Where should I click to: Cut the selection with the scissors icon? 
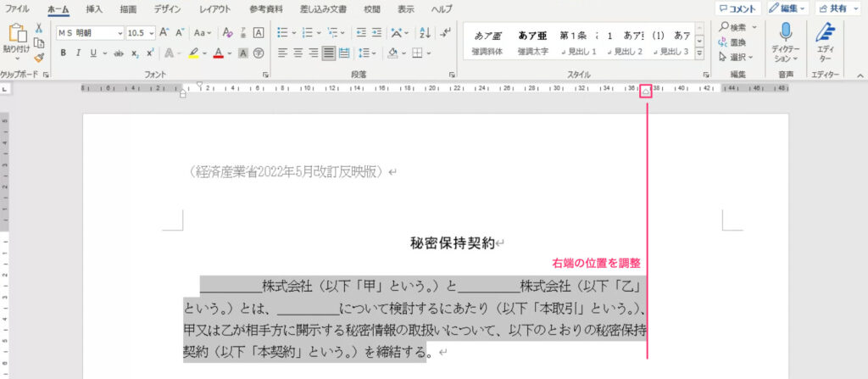tap(39, 28)
